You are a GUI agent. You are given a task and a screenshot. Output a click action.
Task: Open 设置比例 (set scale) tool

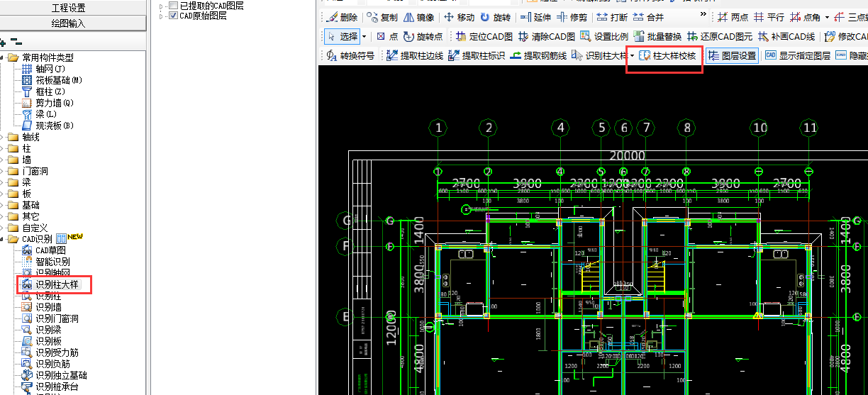604,36
